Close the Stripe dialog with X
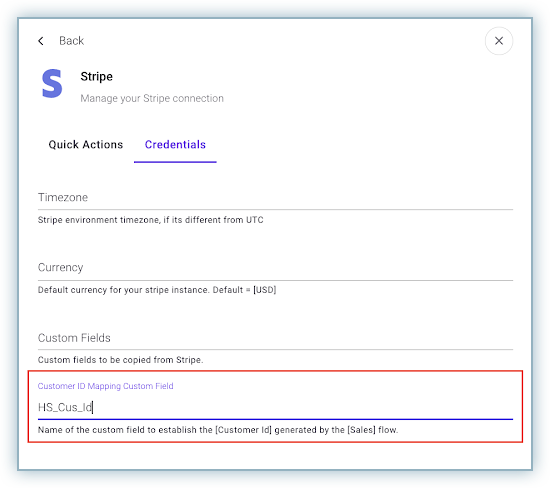 point(499,41)
